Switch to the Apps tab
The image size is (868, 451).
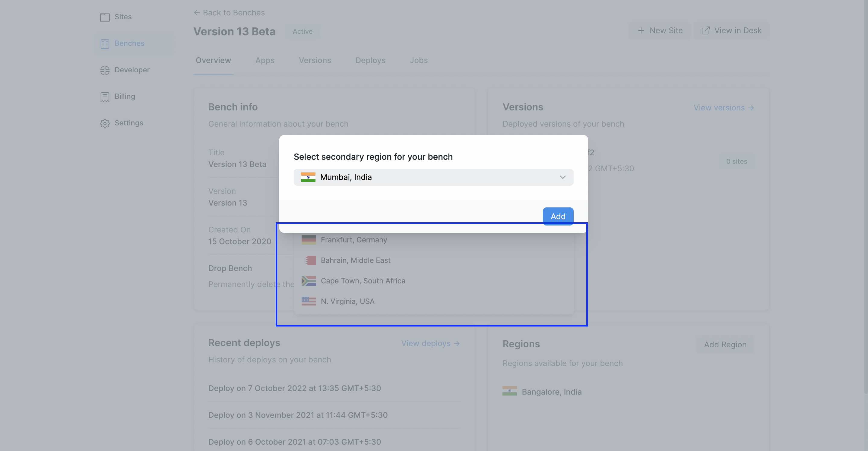[x=265, y=60]
